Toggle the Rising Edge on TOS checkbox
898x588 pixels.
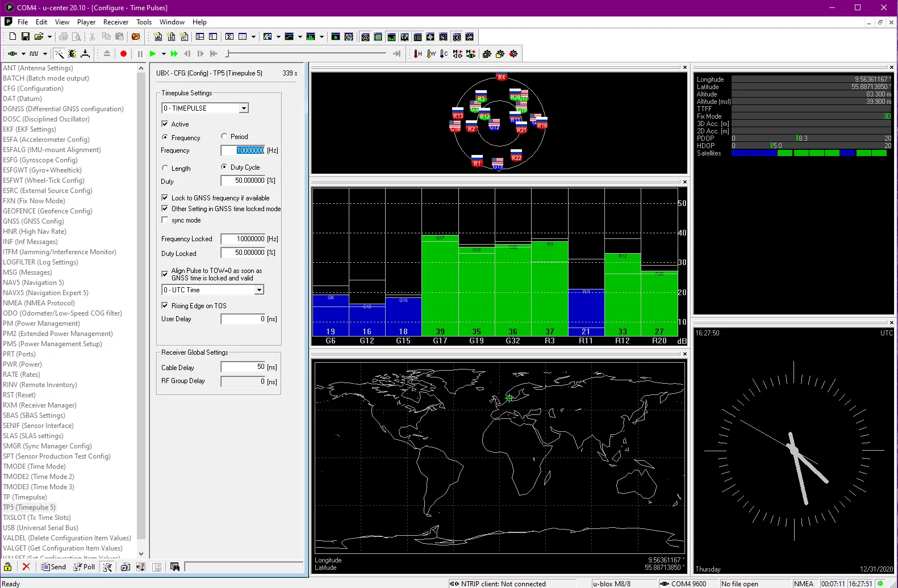point(165,306)
